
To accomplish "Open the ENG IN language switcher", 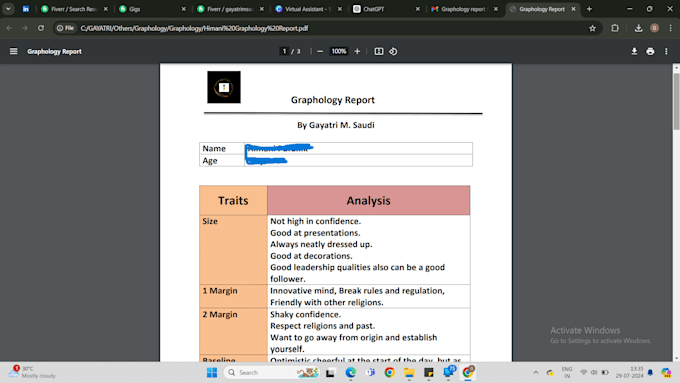I will (567, 372).
